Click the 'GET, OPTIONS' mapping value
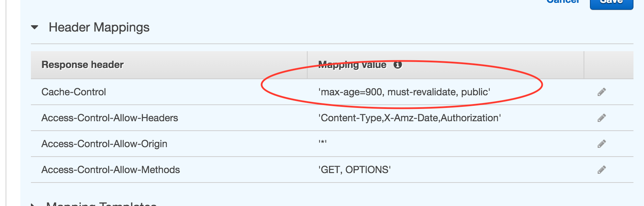This screenshot has width=644, height=206. [354, 170]
